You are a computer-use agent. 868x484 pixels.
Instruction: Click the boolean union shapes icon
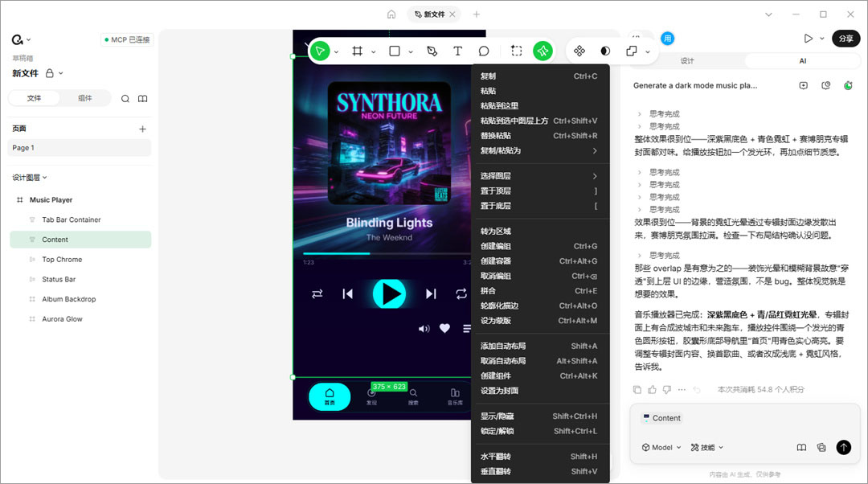(x=631, y=51)
